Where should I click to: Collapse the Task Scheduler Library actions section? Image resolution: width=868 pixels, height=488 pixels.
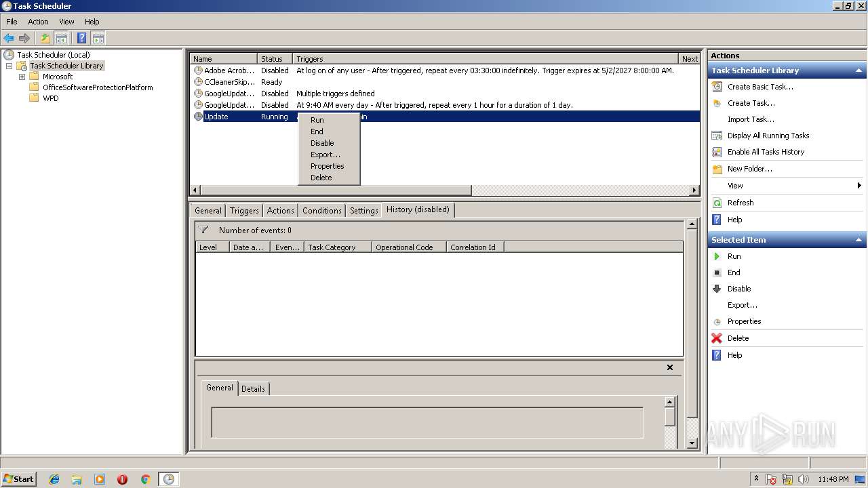point(859,70)
